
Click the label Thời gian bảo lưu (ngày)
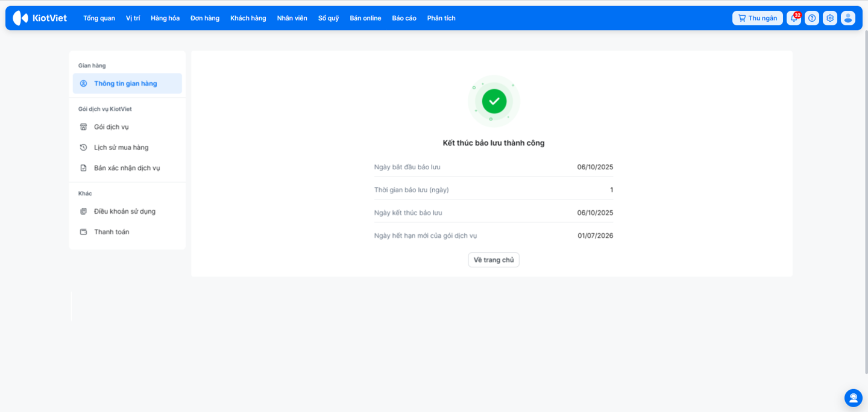[412, 190]
